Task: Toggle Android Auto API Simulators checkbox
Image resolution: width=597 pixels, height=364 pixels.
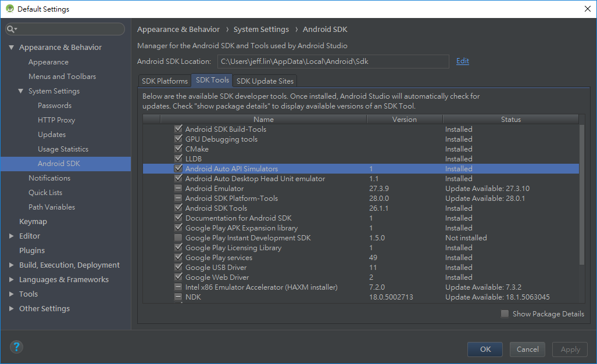Action: [x=178, y=168]
